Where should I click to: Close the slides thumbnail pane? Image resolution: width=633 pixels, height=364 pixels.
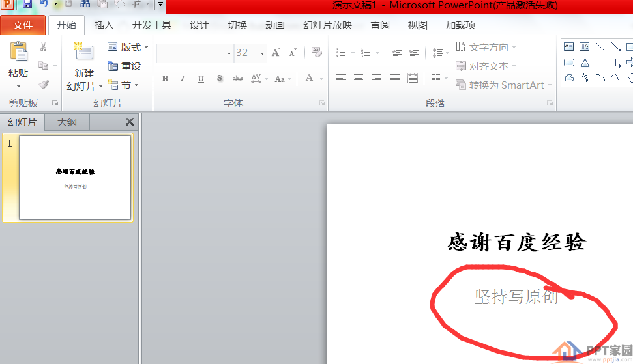click(130, 122)
